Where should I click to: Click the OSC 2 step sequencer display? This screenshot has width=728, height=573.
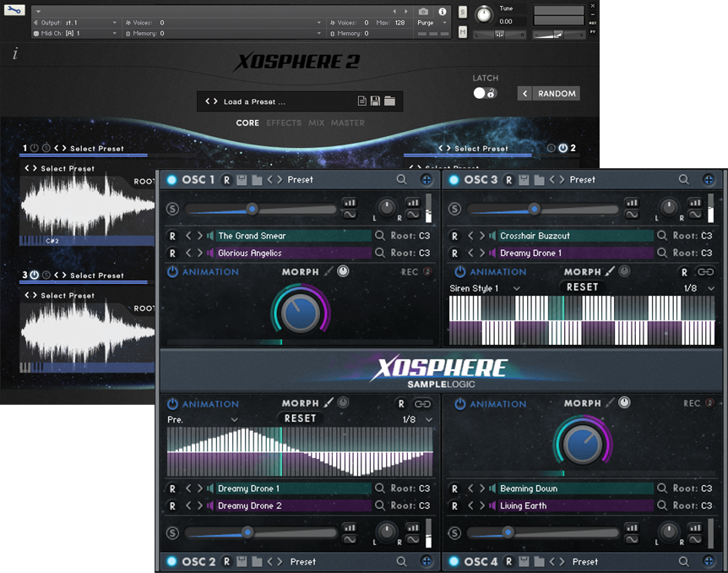coord(300,451)
